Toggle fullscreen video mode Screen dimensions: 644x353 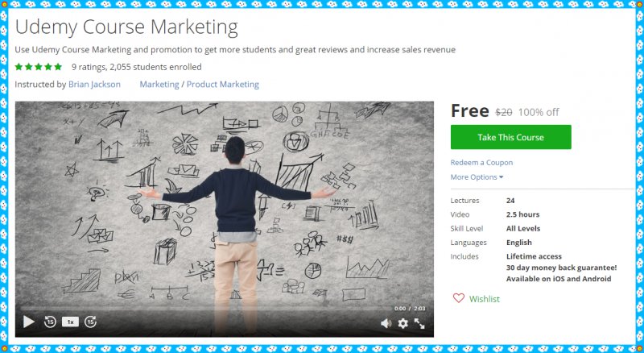point(419,323)
